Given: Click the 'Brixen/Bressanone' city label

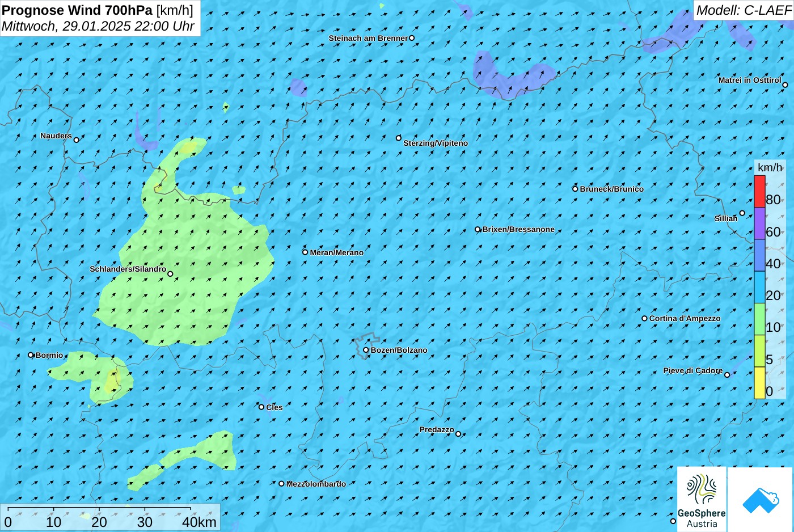Looking at the screenshot, I should (518, 229).
